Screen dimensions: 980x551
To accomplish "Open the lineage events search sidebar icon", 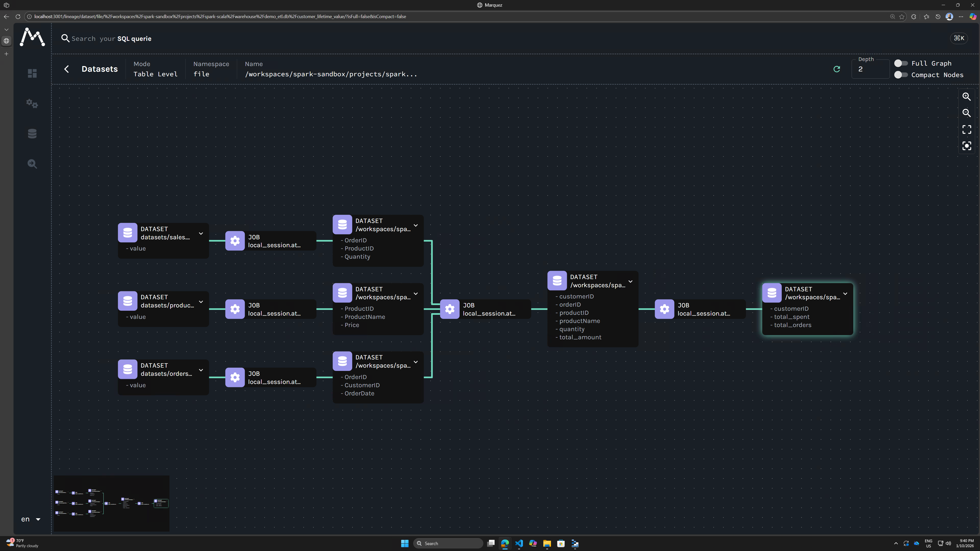I will point(32,164).
